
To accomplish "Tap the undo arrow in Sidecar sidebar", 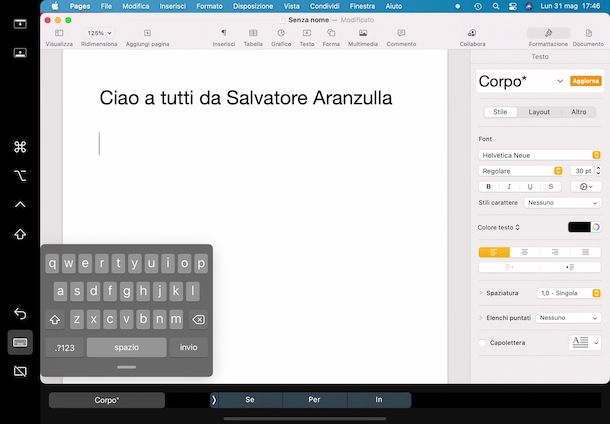I will click(20, 313).
